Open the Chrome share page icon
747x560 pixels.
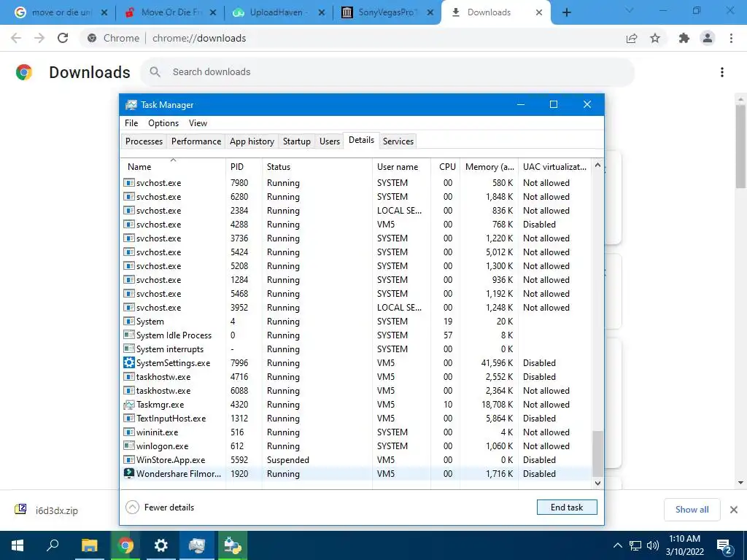tap(632, 38)
